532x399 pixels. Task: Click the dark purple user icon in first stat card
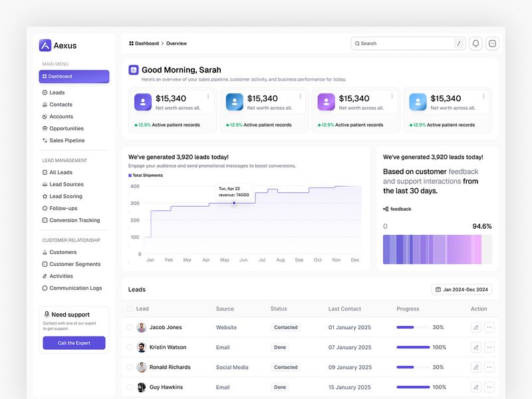(143, 102)
